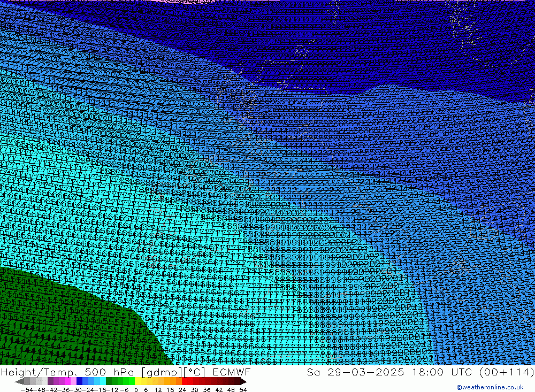Pick the pure red legend swatch
The image size is (535, 392).
pos(185,381)
